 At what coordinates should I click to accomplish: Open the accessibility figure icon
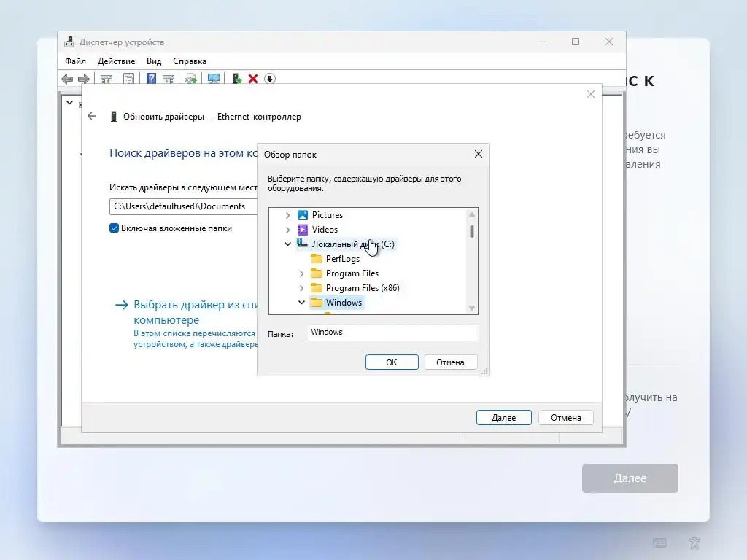tap(694, 542)
